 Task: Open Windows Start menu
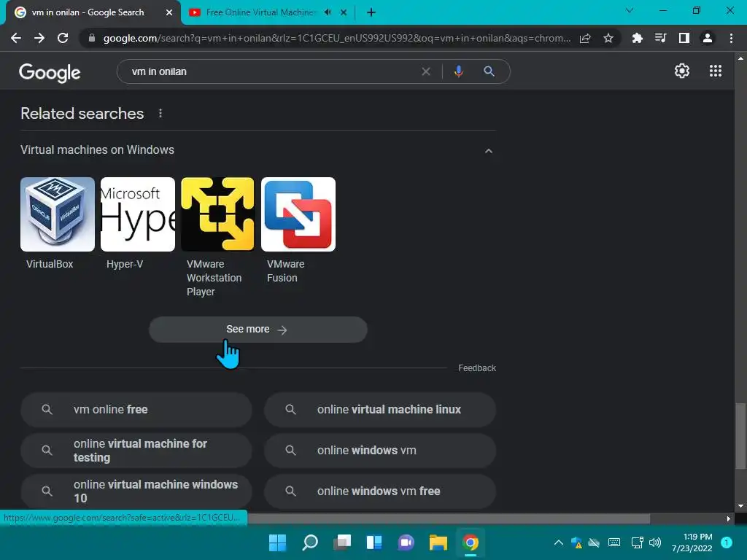pos(277,542)
